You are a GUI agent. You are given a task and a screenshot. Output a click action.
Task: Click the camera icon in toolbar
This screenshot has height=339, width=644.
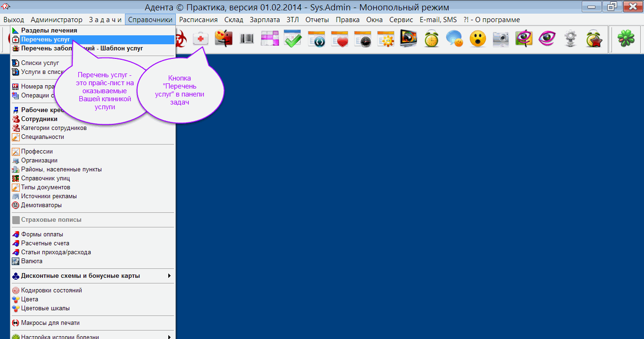(x=501, y=39)
